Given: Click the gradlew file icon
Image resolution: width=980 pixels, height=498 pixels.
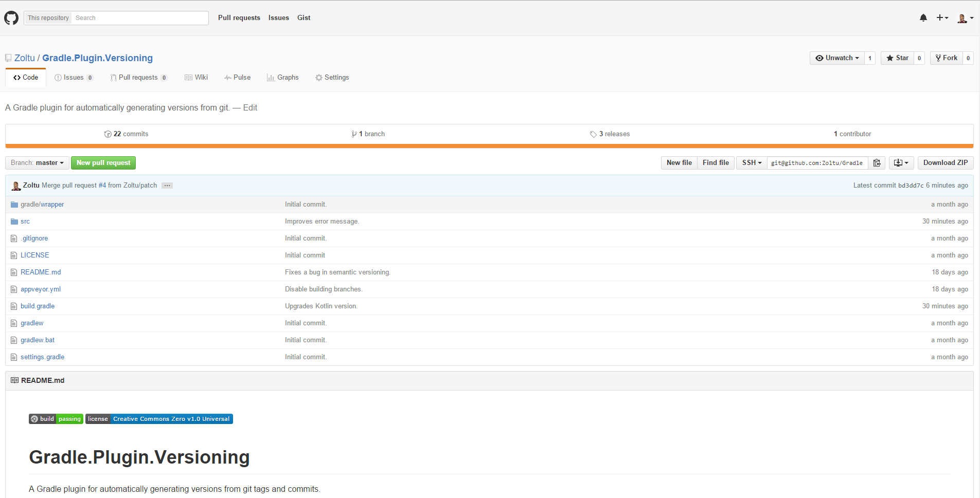Looking at the screenshot, I should tap(14, 323).
